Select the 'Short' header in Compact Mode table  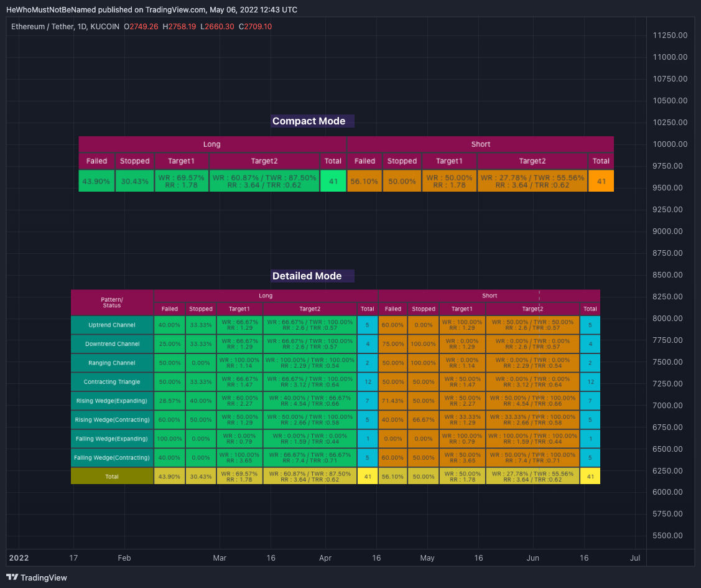[x=481, y=144]
